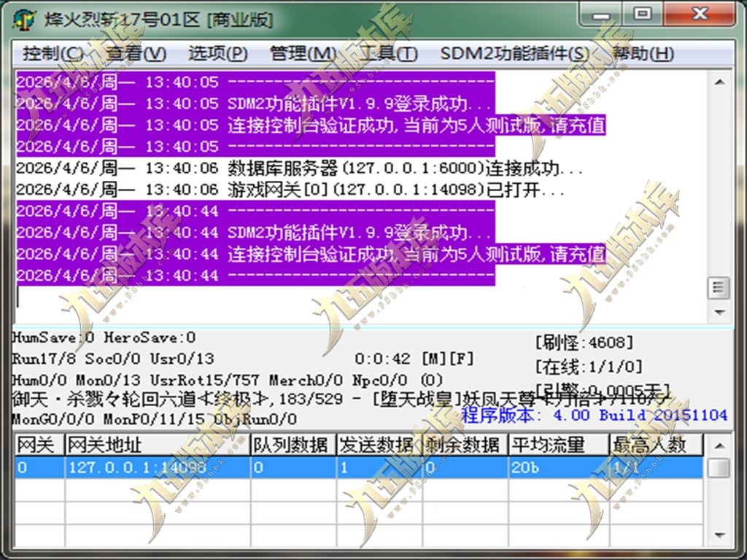
Task: Open the 管理(M) menu
Action: [303, 53]
